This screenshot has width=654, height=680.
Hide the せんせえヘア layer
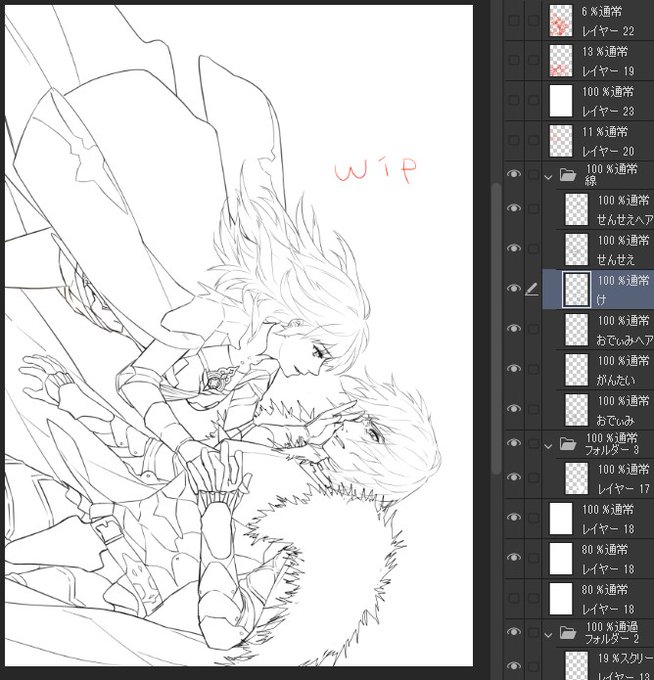point(514,208)
